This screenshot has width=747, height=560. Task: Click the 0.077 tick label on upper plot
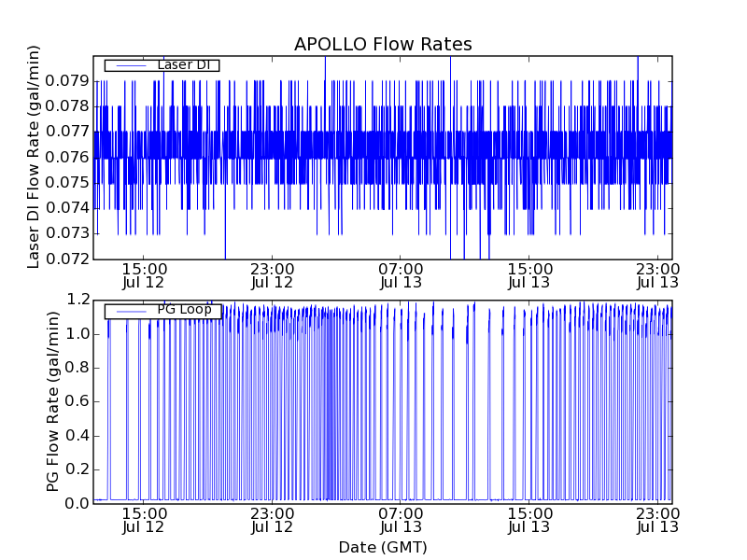click(x=67, y=132)
